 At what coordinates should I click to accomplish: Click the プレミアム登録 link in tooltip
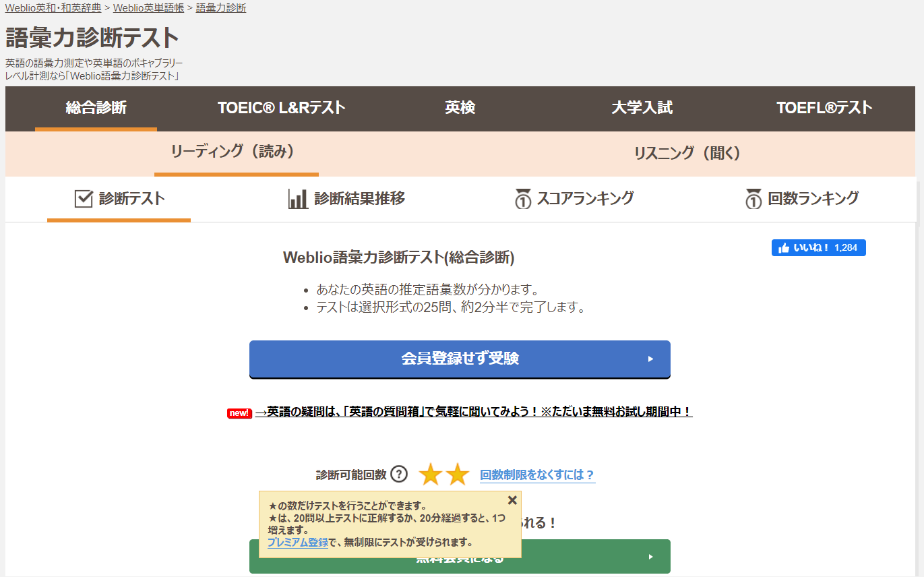297,543
